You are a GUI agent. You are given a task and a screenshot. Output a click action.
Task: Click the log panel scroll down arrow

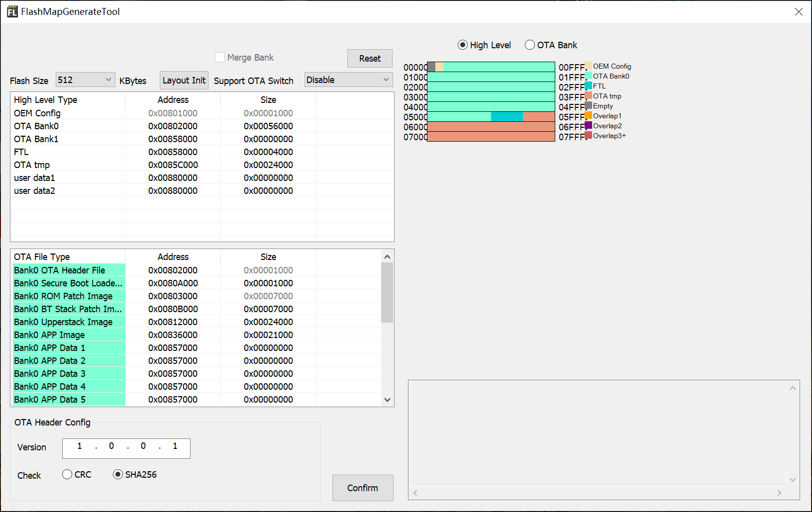click(793, 480)
